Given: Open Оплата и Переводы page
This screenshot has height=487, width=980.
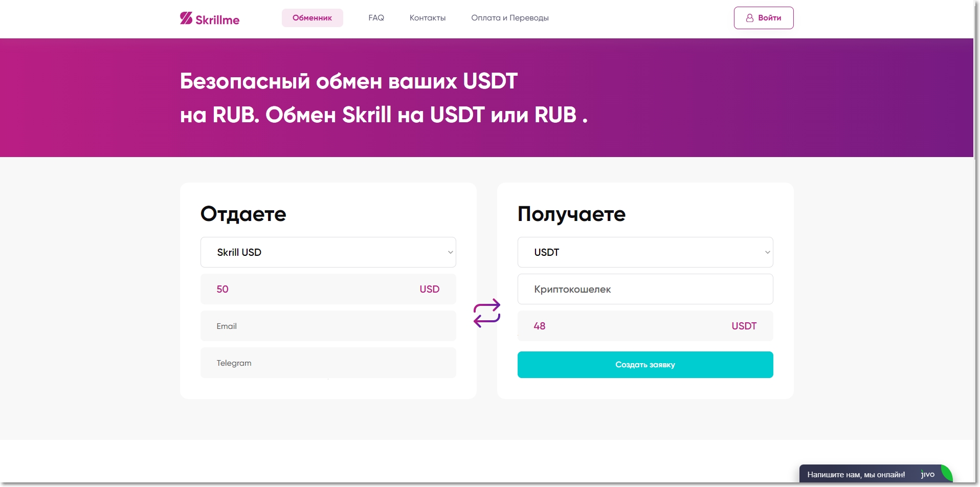Looking at the screenshot, I should click(x=510, y=18).
